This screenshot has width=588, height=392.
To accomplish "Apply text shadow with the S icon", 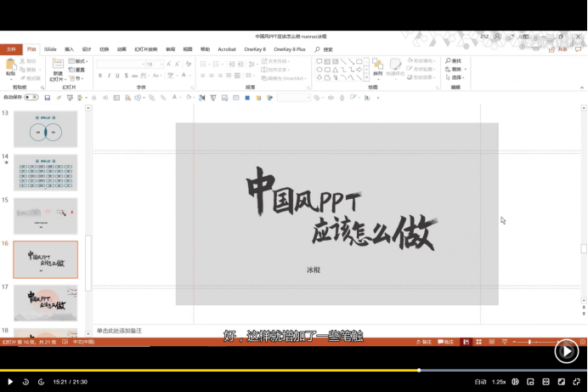I will pos(126,76).
